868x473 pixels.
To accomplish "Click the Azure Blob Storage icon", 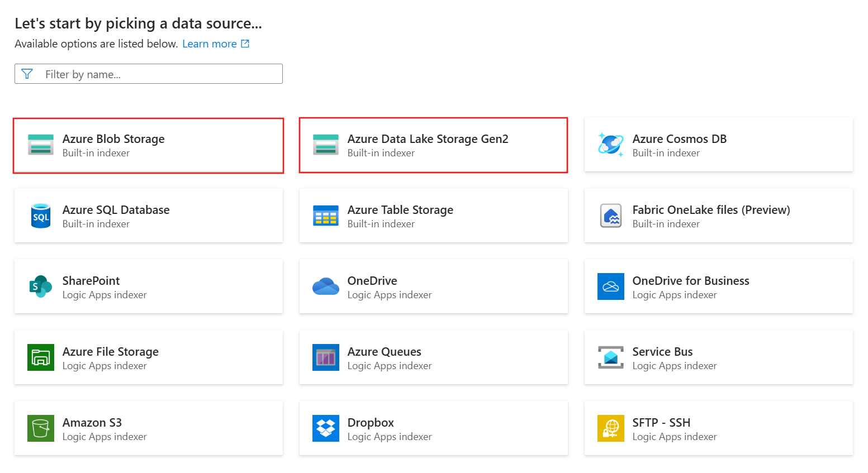I will [41, 145].
